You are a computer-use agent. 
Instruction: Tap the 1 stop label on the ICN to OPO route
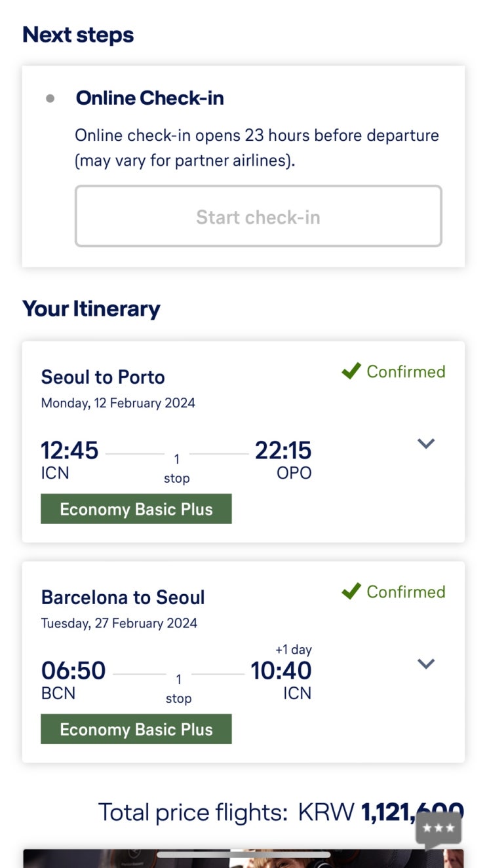pyautogui.click(x=176, y=468)
